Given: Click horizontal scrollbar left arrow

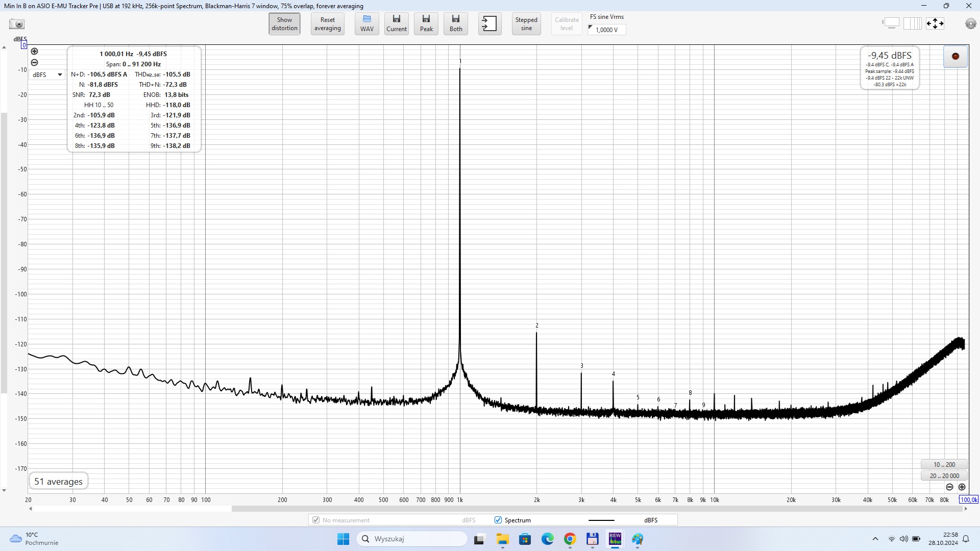Looking at the screenshot, I should (31, 509).
